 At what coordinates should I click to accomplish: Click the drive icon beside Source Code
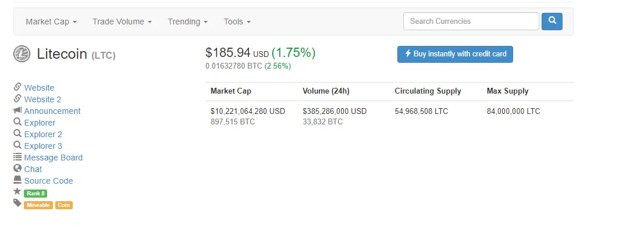point(17,180)
